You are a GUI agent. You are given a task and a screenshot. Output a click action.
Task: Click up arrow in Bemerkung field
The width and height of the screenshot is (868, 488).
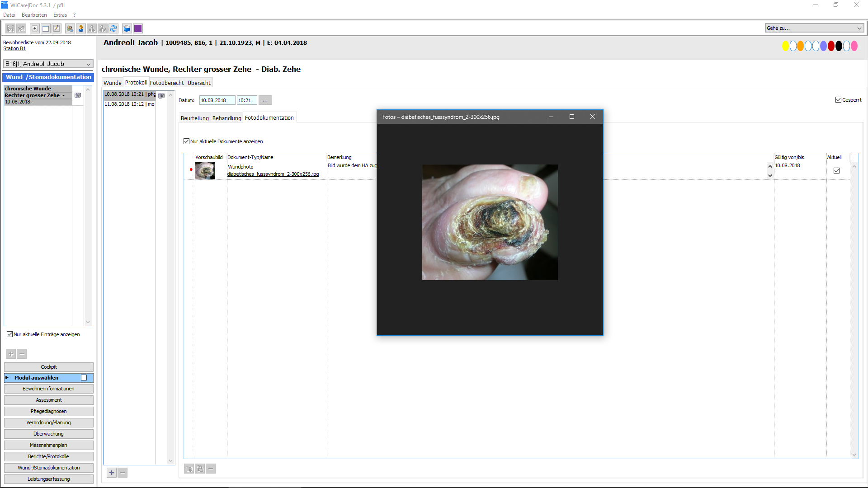pos(770,166)
